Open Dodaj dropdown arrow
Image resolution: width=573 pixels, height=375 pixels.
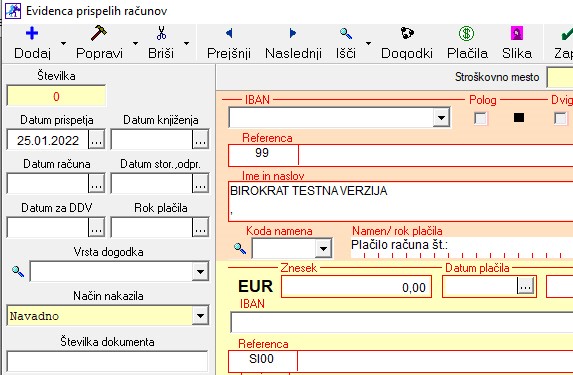(x=64, y=43)
